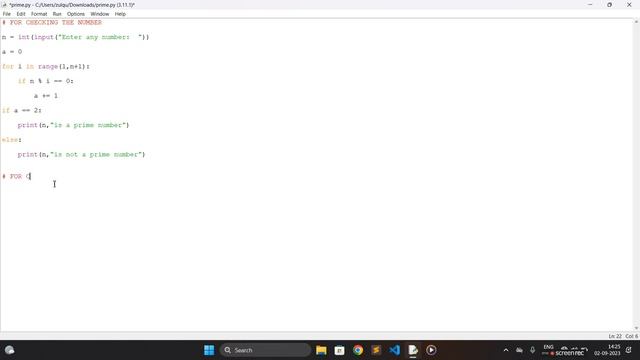Open Visual Studio Code from taskbar
This screenshot has width=640, height=360.
coord(394,350)
